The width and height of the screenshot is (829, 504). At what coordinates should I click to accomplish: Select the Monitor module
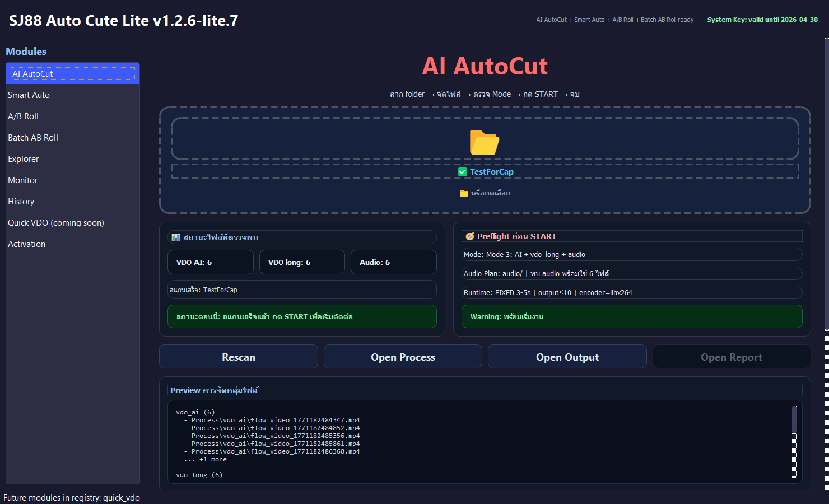coord(22,180)
